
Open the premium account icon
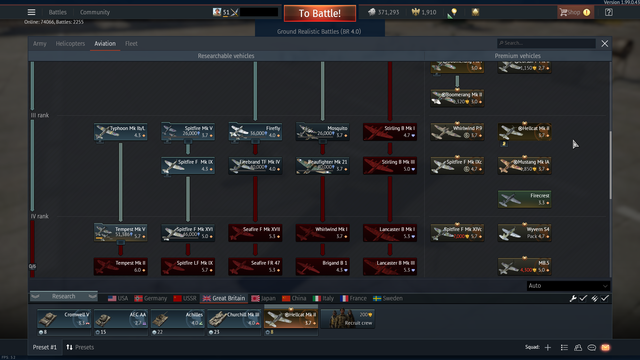coord(475,12)
